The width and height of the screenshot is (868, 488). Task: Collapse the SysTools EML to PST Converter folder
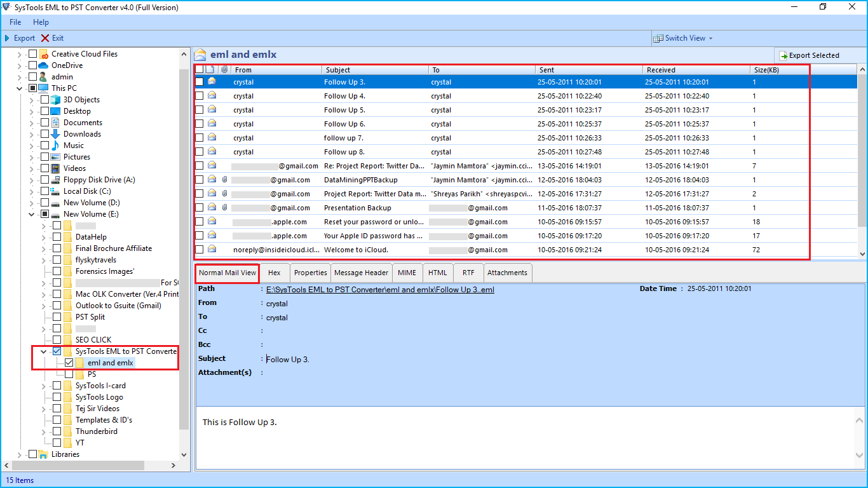[44, 351]
